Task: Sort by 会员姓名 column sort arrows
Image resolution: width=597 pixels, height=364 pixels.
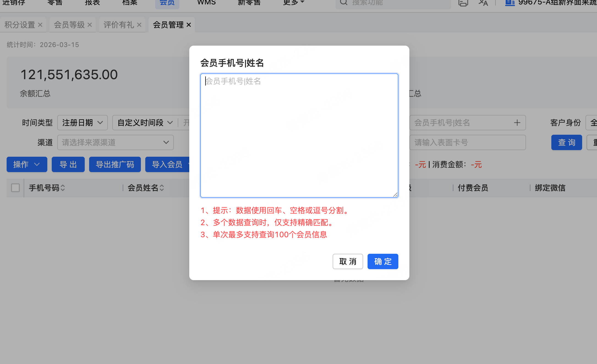Action: click(x=162, y=188)
